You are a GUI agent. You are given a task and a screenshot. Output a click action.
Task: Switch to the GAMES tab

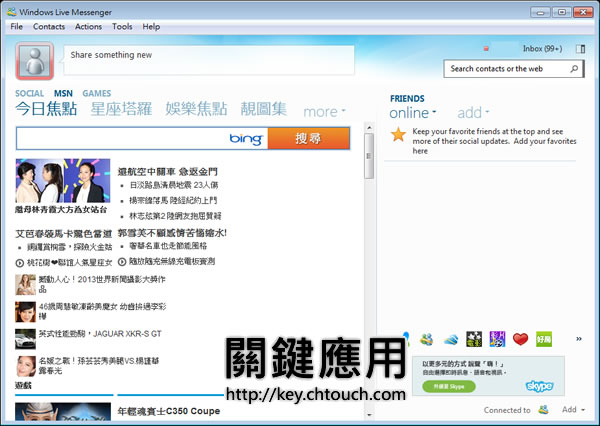pos(97,93)
